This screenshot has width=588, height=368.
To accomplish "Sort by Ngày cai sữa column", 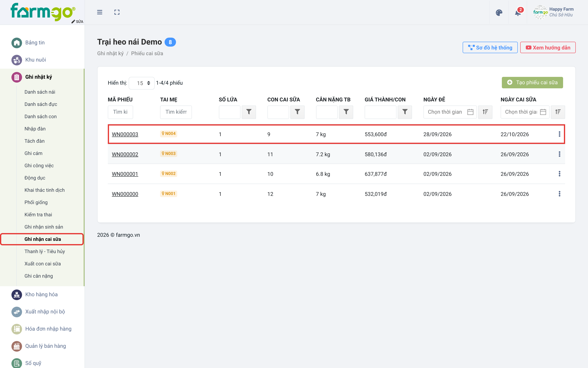I will [558, 112].
